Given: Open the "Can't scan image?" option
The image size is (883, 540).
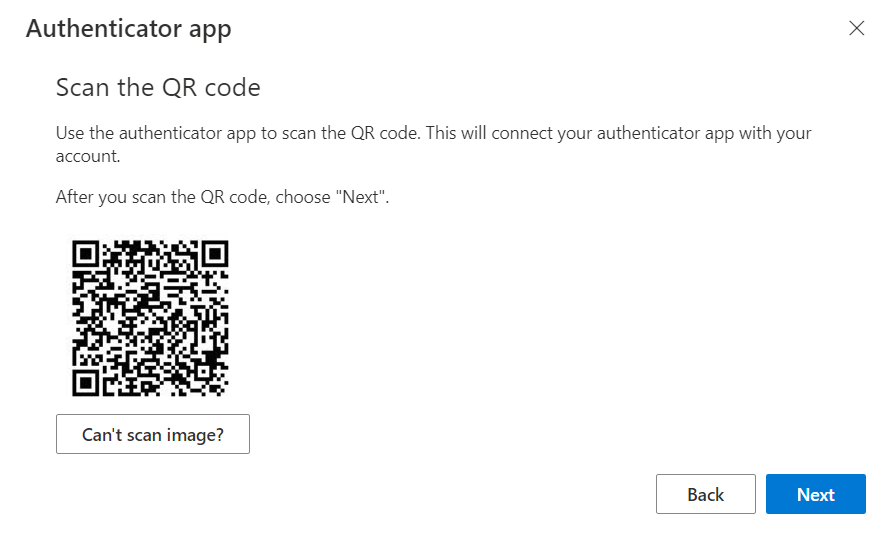Looking at the screenshot, I should [x=153, y=434].
